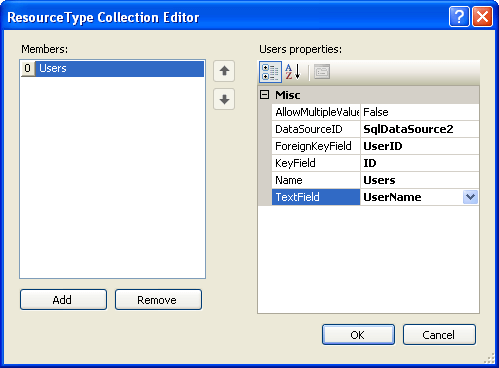Move member up with the up arrow
The image size is (499, 368).
tap(224, 71)
